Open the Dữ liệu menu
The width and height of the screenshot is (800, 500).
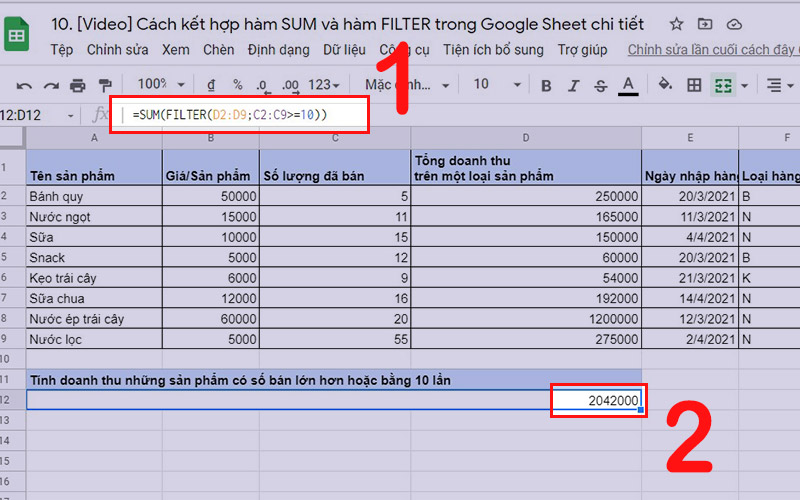click(344, 49)
